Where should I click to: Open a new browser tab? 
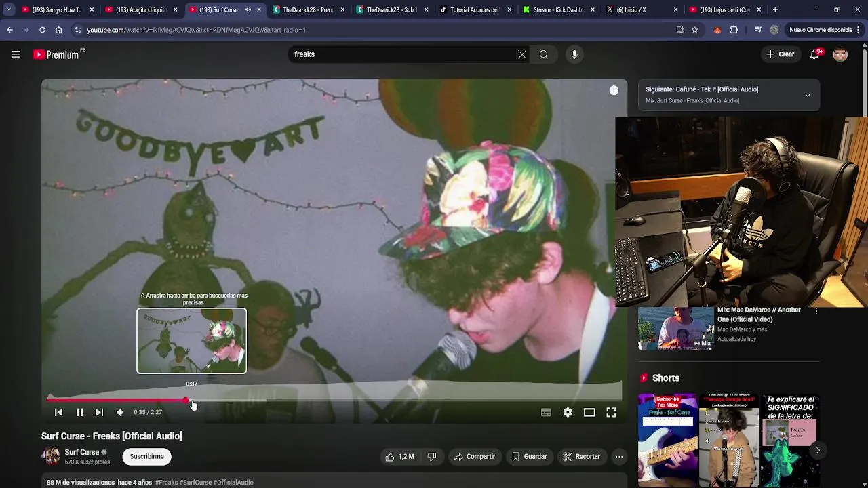coord(775,9)
